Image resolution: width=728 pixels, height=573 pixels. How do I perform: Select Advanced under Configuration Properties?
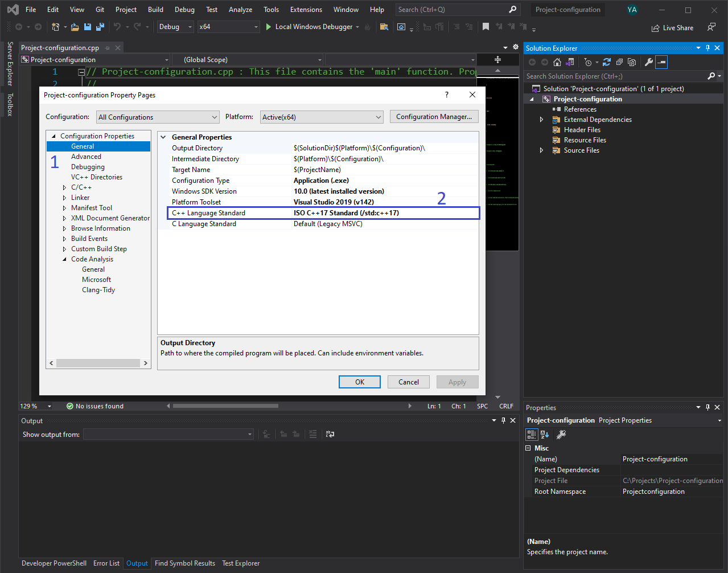(87, 156)
